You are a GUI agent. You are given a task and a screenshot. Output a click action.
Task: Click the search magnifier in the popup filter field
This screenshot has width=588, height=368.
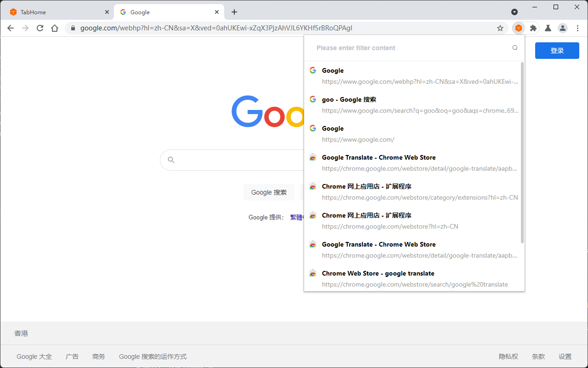pyautogui.click(x=514, y=47)
